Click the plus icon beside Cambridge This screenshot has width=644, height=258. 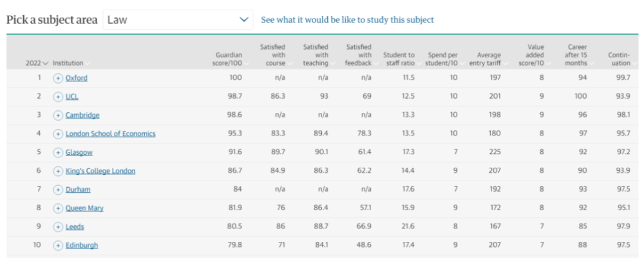tap(58, 115)
